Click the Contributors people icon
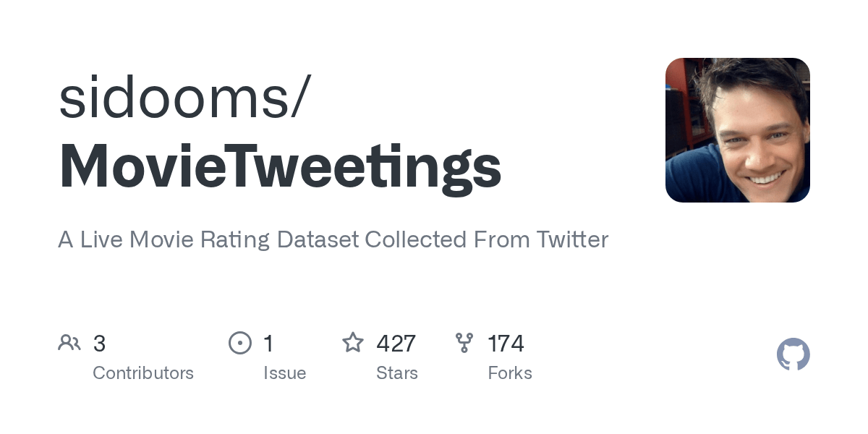Screen dimensions: 868x434 click(69, 343)
